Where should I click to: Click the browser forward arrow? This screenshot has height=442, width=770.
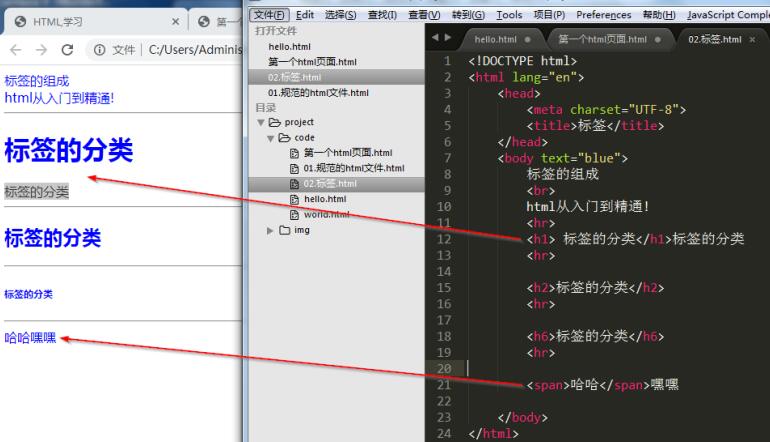pos(41,50)
